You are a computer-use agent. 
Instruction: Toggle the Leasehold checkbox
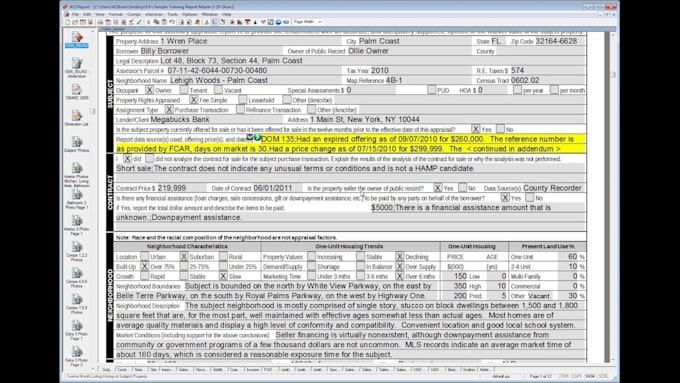(x=242, y=100)
